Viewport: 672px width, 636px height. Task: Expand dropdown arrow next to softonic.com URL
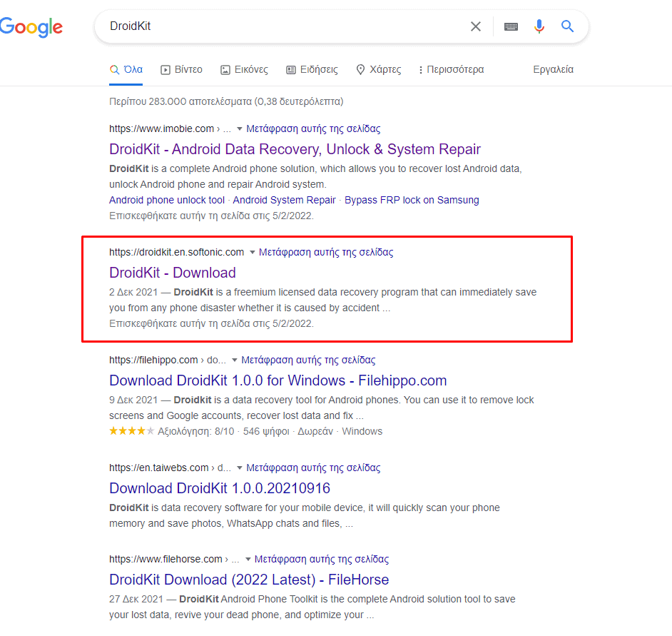click(x=253, y=253)
